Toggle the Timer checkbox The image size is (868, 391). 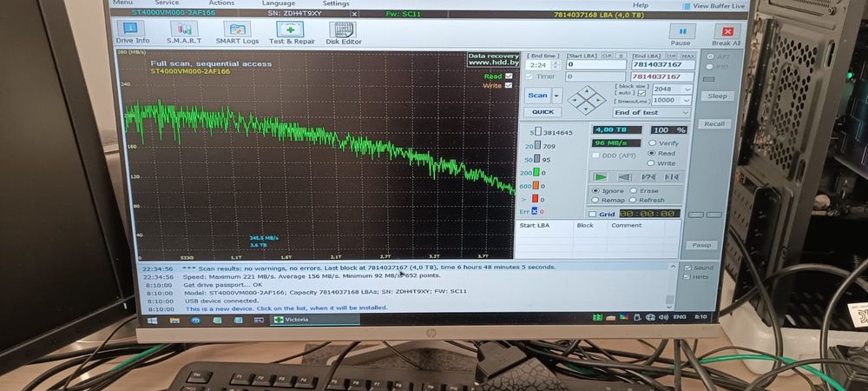click(x=529, y=76)
